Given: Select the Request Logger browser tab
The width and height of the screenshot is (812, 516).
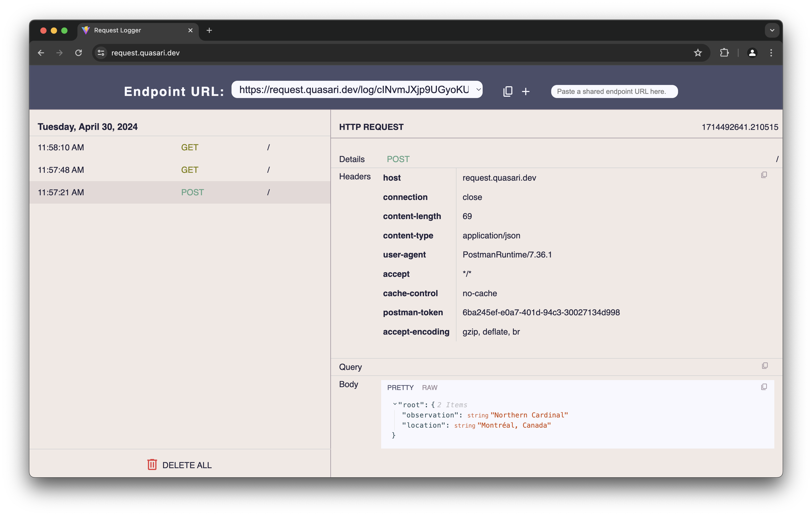Looking at the screenshot, I should coord(138,30).
